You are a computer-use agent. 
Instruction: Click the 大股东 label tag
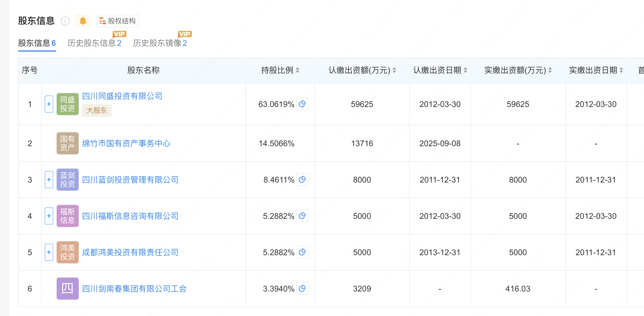point(97,110)
